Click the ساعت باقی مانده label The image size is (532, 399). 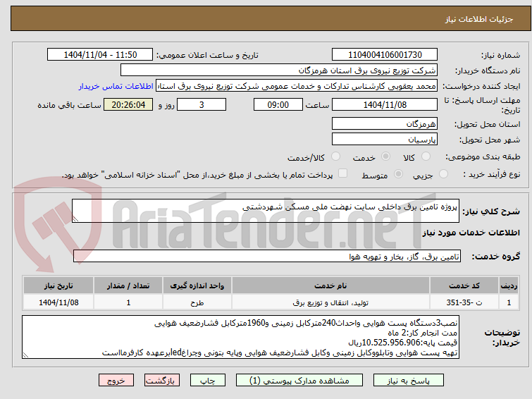69,105
